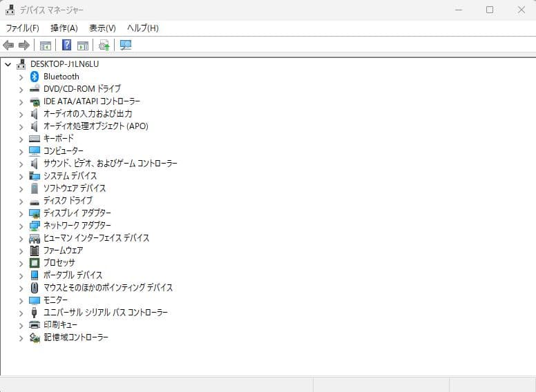Open the 操作(A) menu

tap(64, 28)
